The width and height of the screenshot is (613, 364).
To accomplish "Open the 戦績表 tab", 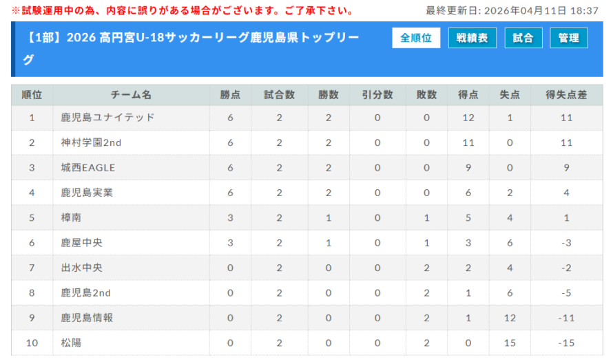I will click(472, 39).
